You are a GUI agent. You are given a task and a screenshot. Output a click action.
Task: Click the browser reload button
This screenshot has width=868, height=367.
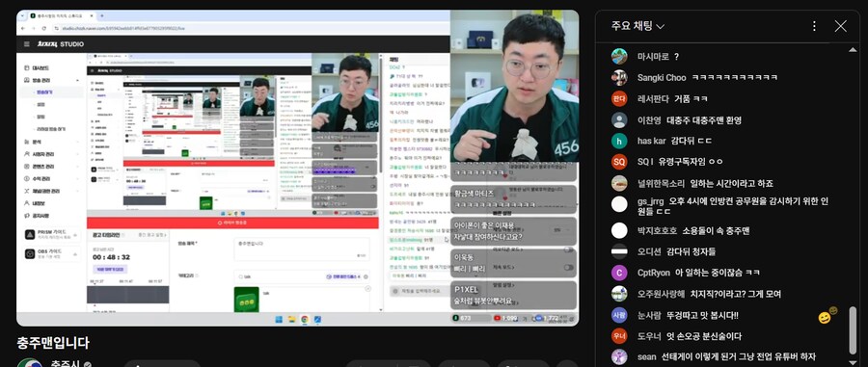(43, 28)
